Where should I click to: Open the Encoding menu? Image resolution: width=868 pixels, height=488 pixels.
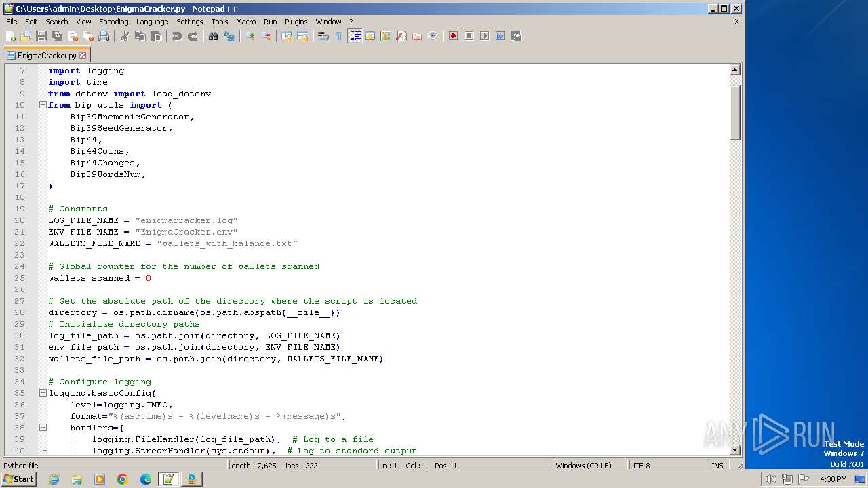[x=113, y=22]
